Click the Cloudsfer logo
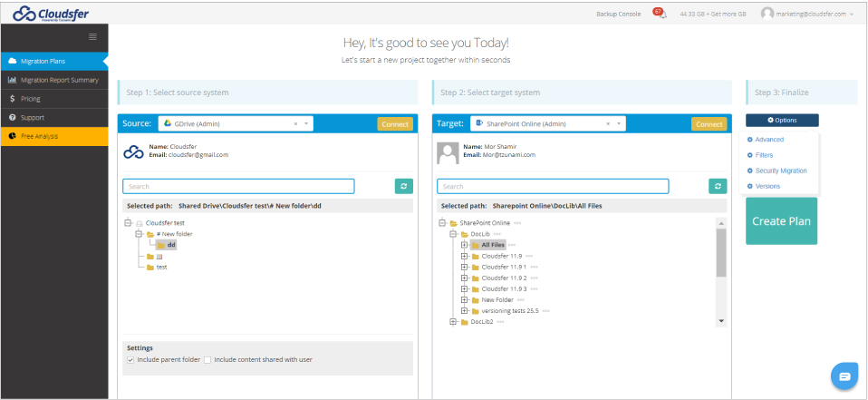Image resolution: width=868 pixels, height=400 pixels. 51,14
